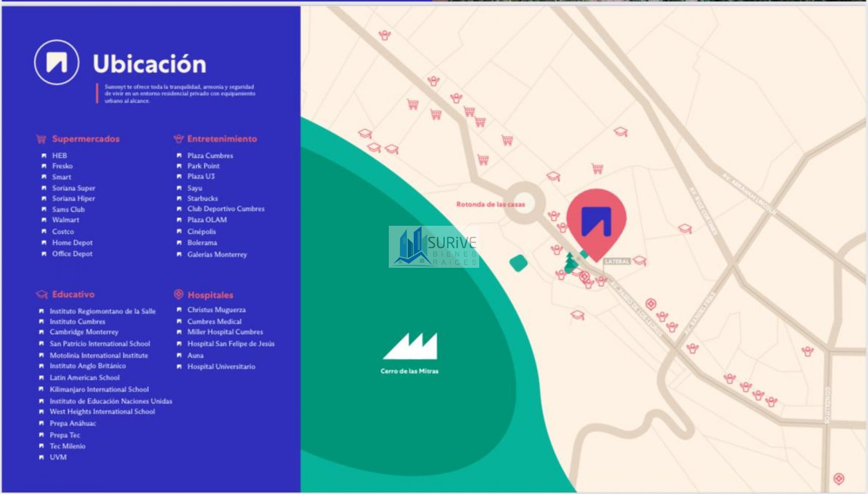Click the Plaza Cumbres entry

(210, 156)
